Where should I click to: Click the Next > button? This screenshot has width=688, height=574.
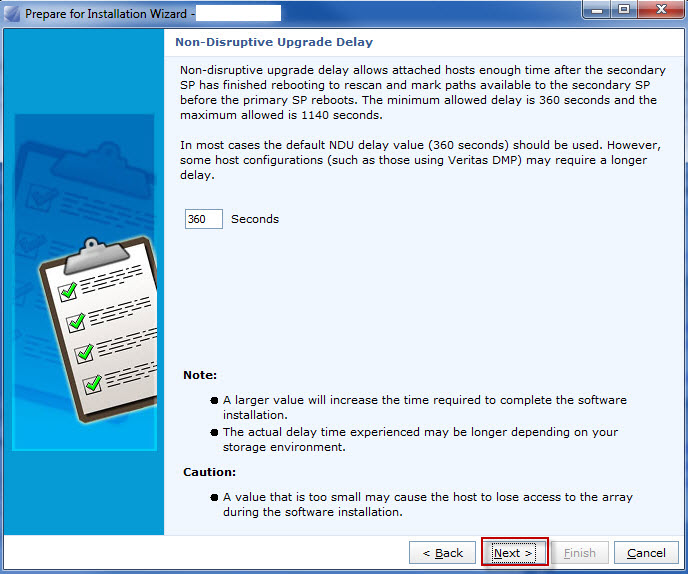tap(514, 552)
